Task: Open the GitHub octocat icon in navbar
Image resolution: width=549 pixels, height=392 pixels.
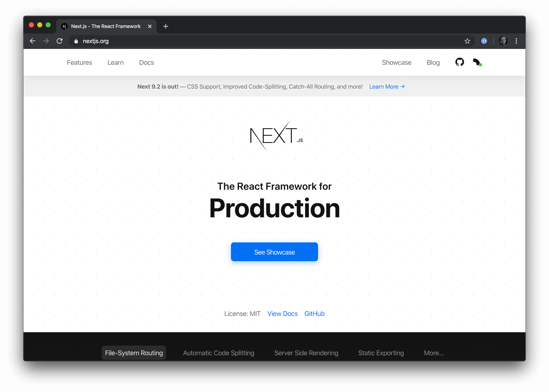Action: [x=459, y=62]
